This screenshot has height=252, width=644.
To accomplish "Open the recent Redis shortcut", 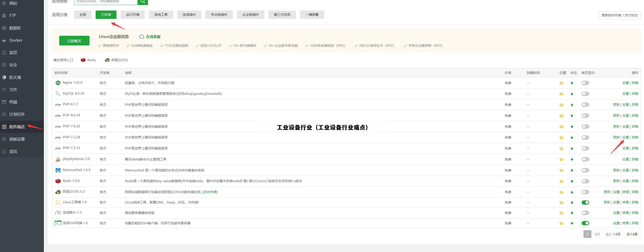I will pos(88,60).
